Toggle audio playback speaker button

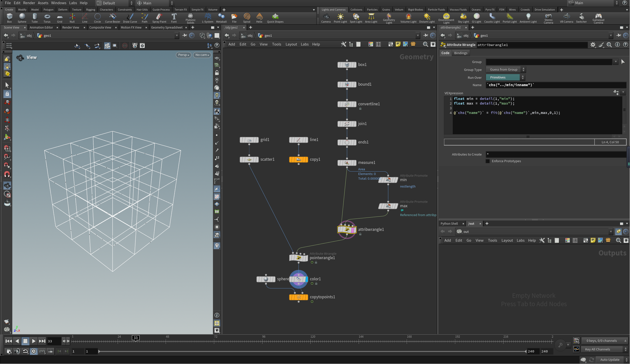[17, 351]
